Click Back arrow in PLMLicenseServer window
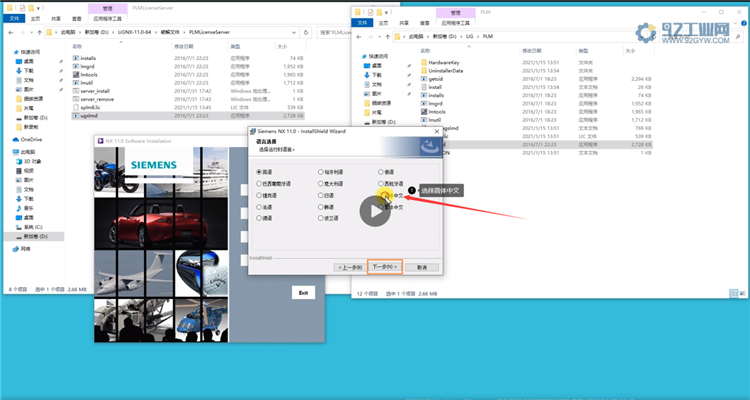 pyautogui.click(x=11, y=33)
